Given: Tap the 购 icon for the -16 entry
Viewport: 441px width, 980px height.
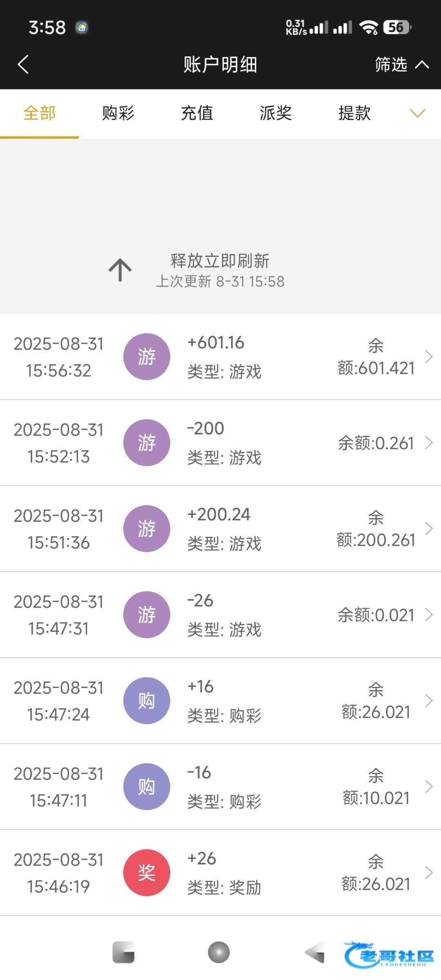Looking at the screenshot, I should (x=147, y=786).
